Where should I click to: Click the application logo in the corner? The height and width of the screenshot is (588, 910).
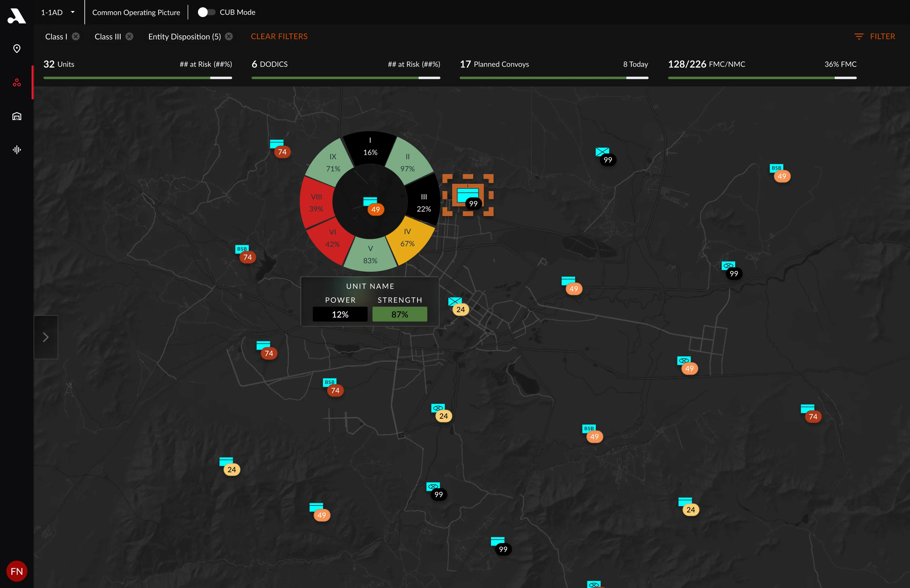coord(16,16)
